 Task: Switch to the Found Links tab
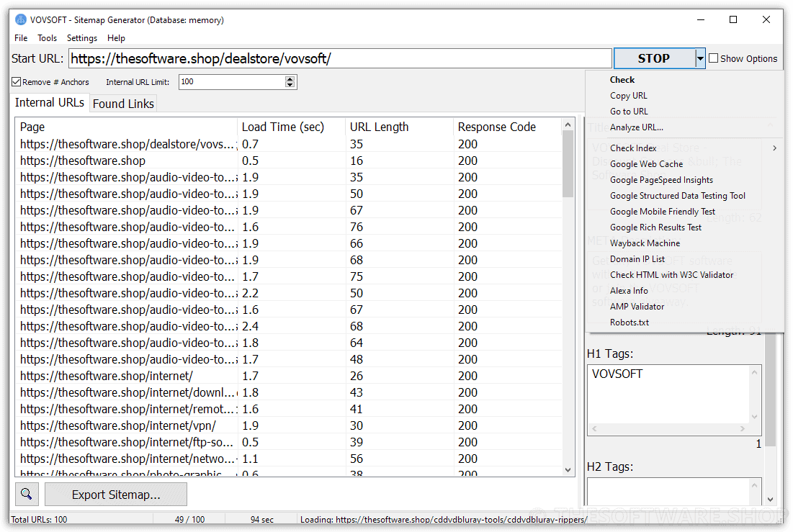click(x=123, y=104)
